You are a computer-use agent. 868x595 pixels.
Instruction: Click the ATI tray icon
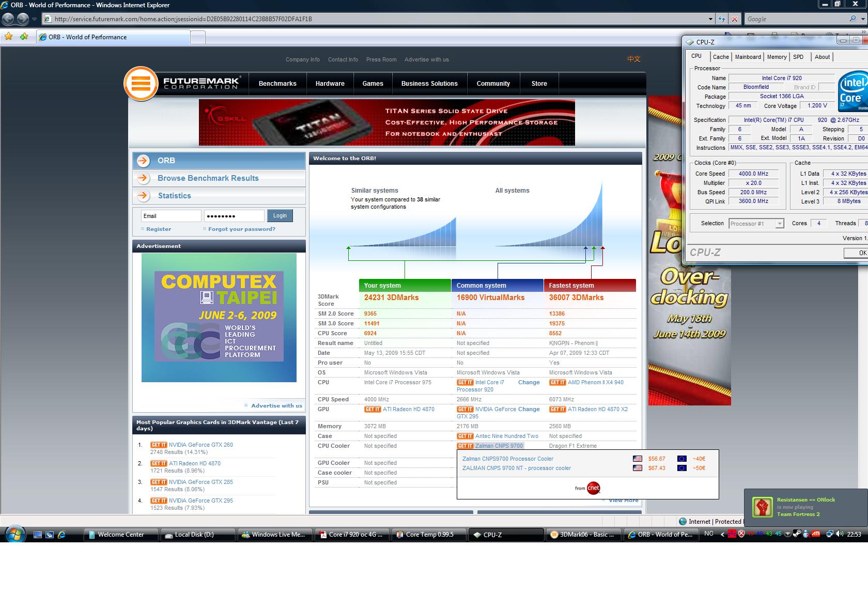coord(816,534)
